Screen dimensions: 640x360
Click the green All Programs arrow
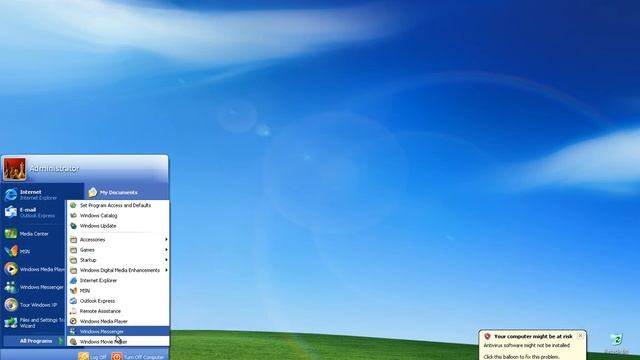61,341
